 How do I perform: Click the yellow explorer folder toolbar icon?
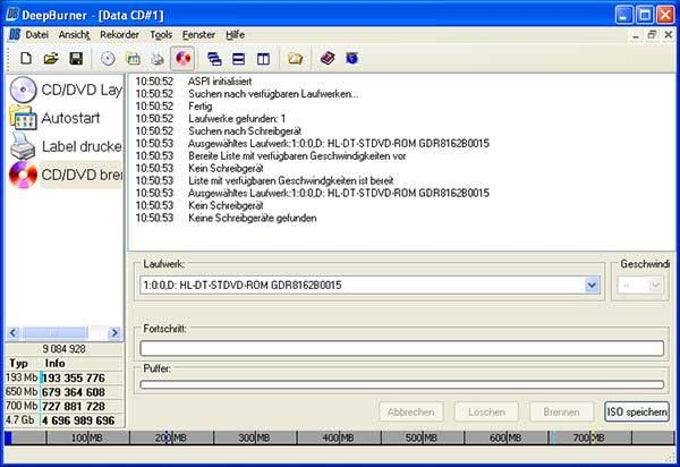(x=295, y=58)
